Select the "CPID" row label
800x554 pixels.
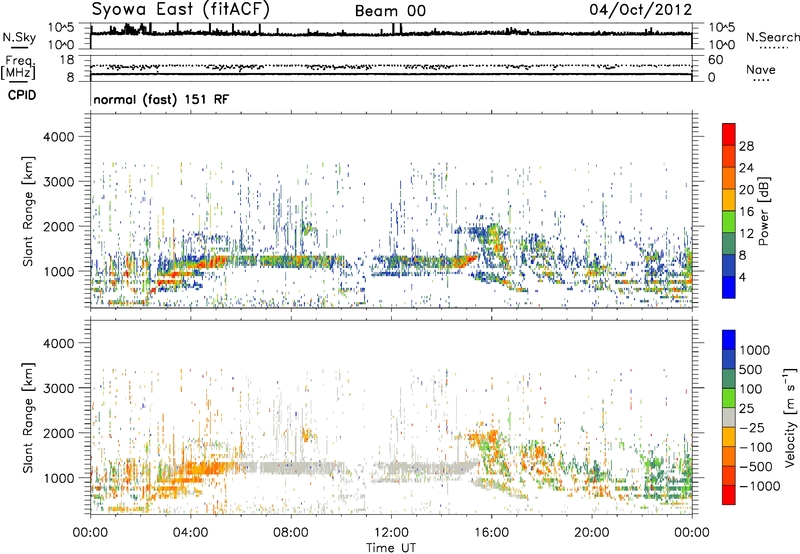click(x=22, y=95)
